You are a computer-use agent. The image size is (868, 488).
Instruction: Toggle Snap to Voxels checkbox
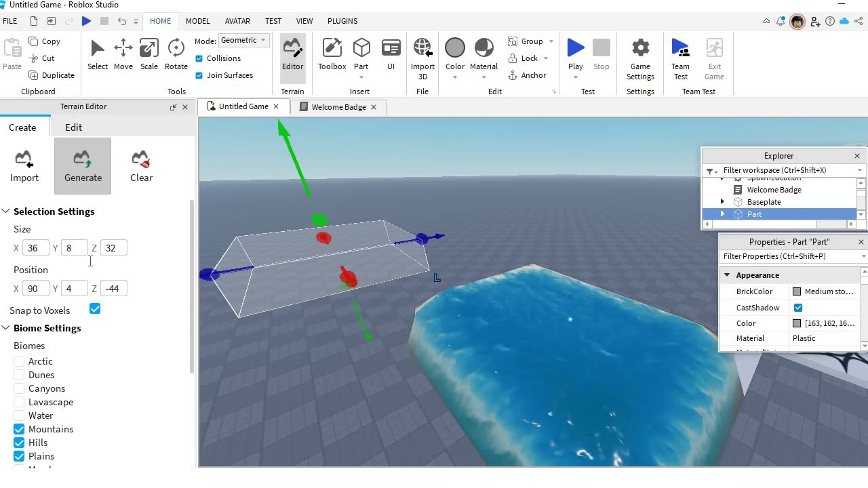[95, 309]
